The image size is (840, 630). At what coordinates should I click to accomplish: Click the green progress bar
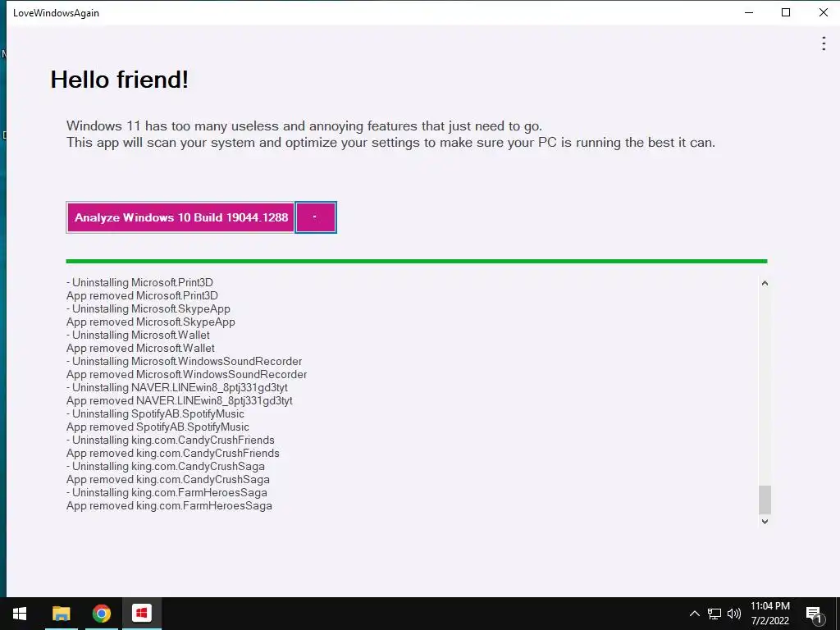pyautogui.click(x=416, y=262)
